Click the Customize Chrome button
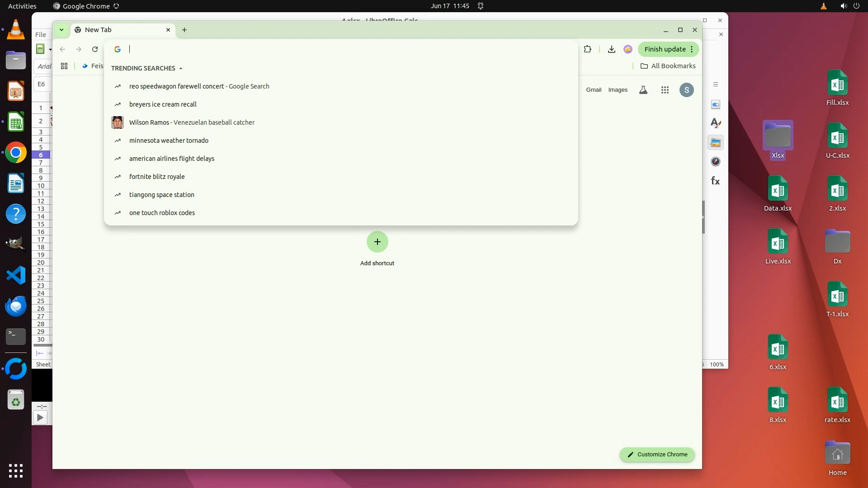Screen dimensions: 868x488 [657, 455]
